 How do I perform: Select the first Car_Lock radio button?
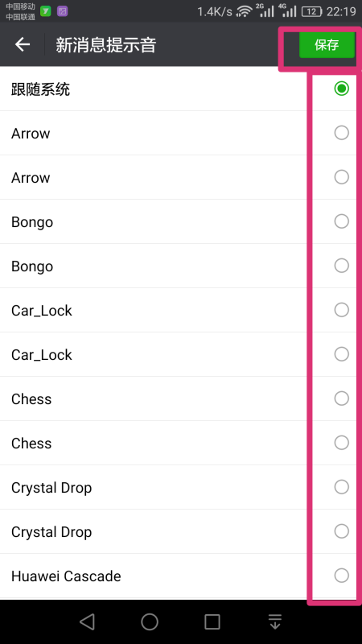(x=341, y=310)
